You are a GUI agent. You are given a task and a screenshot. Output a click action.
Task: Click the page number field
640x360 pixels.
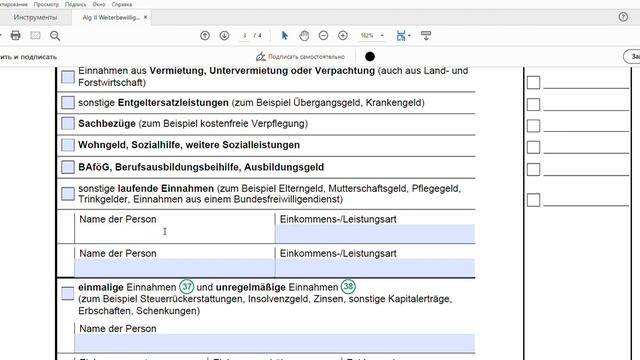(244, 36)
